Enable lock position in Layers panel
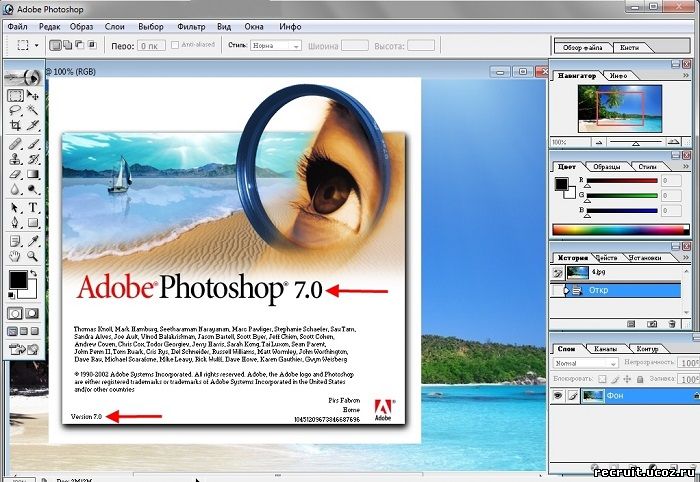700x482 pixels. pos(627,379)
